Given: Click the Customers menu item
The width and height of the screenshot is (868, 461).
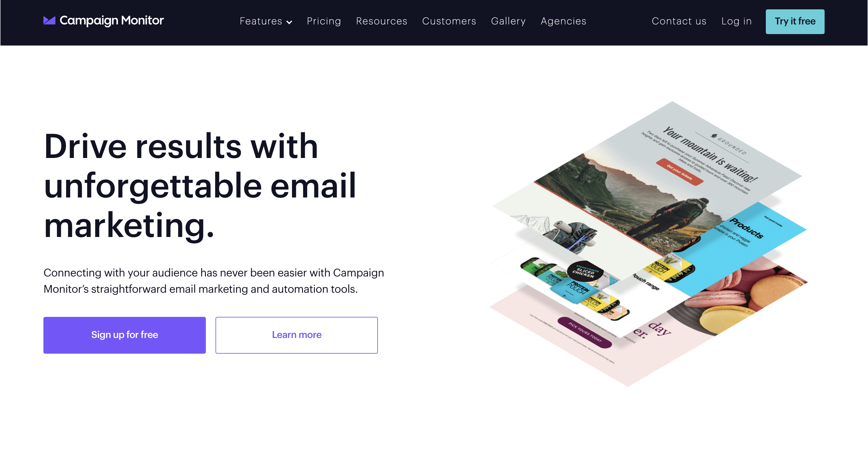Looking at the screenshot, I should pos(449,21).
